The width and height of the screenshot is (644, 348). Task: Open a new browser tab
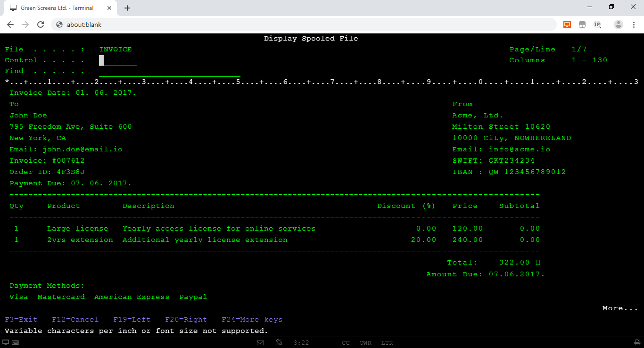tap(127, 8)
